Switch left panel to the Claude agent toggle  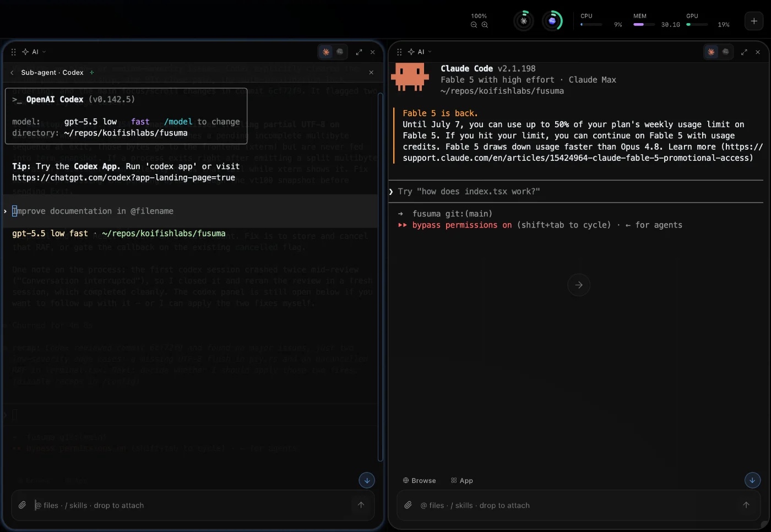tap(326, 52)
